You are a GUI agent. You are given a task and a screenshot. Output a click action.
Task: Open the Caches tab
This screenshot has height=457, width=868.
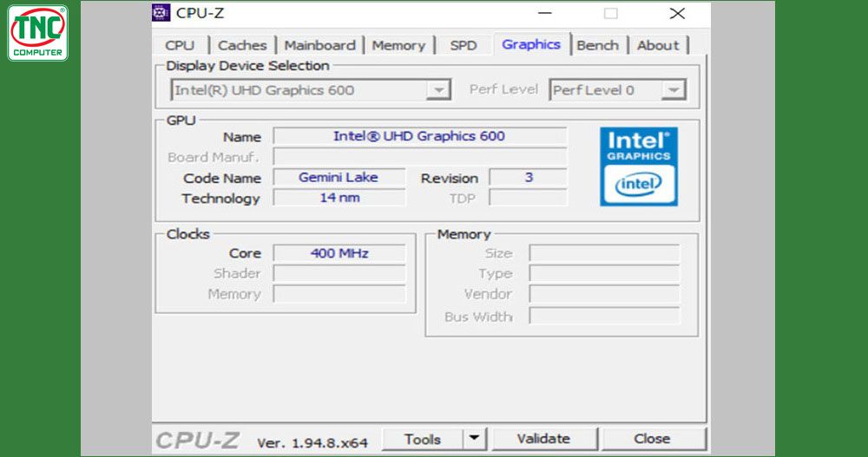tap(242, 45)
